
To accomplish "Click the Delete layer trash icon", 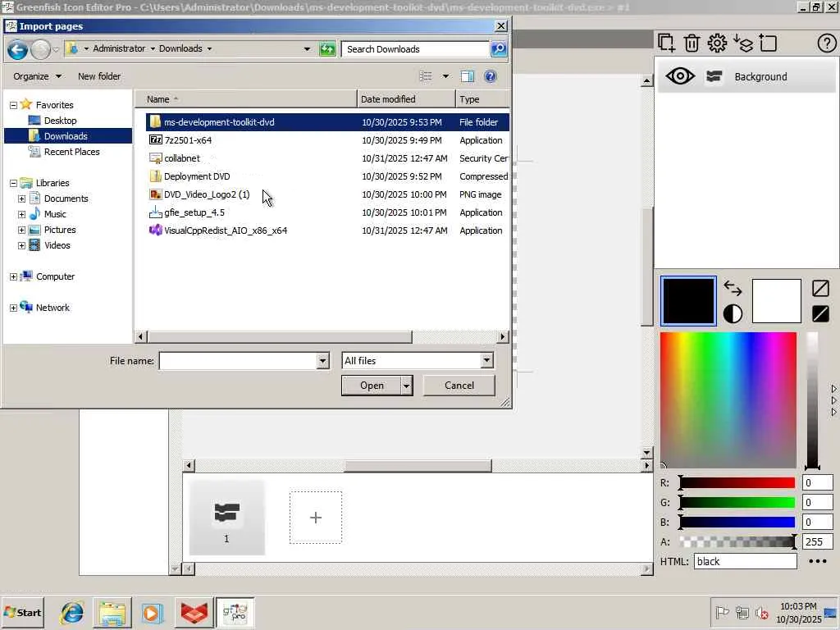I will pyautogui.click(x=692, y=43).
